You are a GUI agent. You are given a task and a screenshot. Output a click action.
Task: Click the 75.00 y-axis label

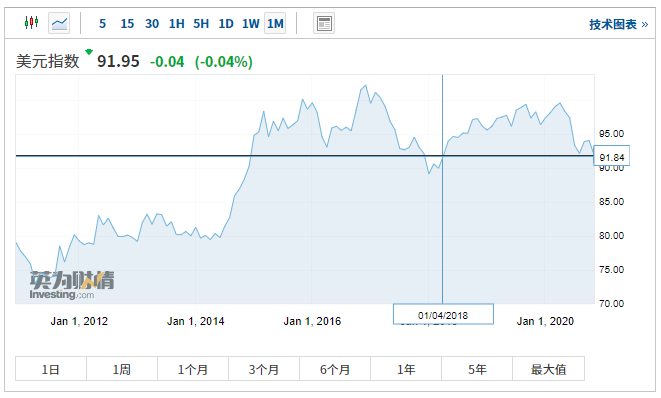coord(611,269)
